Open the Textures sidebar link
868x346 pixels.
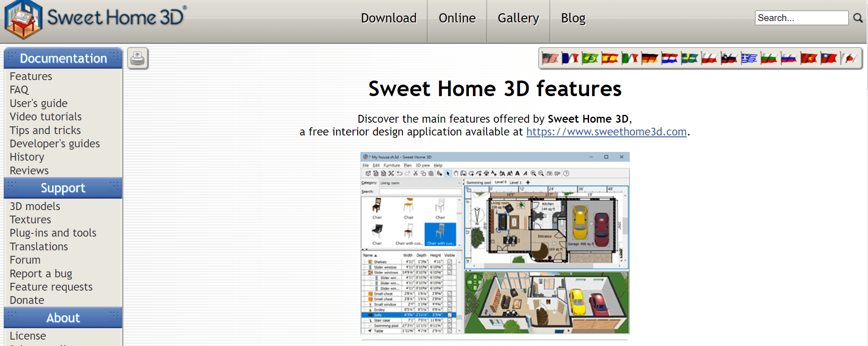pyautogui.click(x=31, y=220)
